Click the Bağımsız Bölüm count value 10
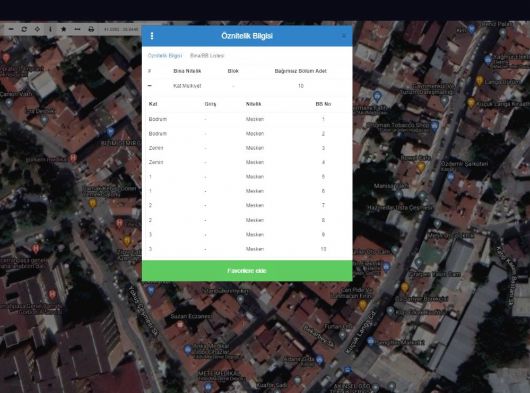The image size is (530, 393). click(300, 86)
